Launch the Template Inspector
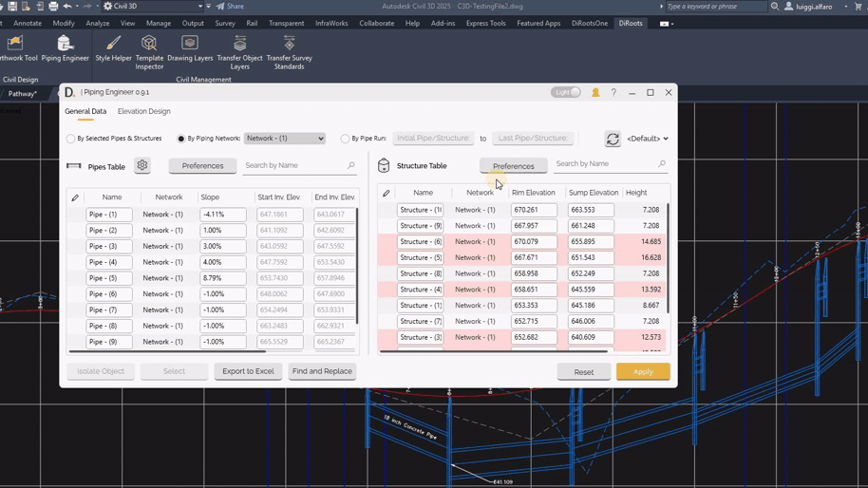The width and height of the screenshot is (868, 488). pyautogui.click(x=149, y=50)
